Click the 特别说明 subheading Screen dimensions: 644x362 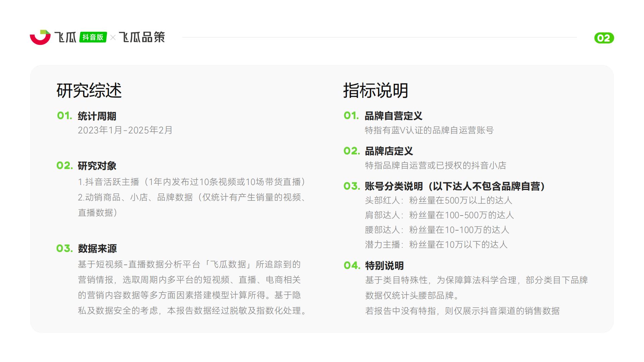[x=384, y=265]
